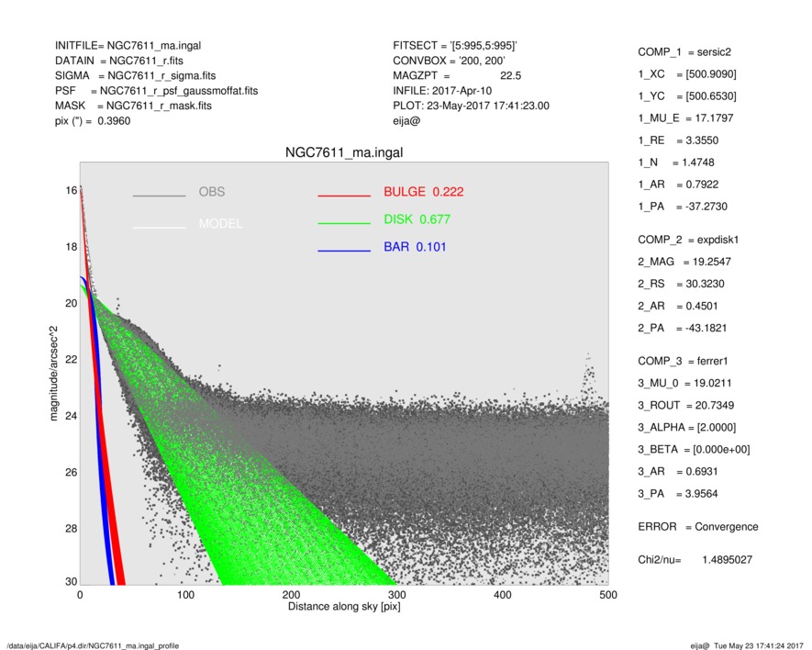Click the red BULGE legend line sample
The width and height of the screenshot is (812, 650).
tap(344, 196)
